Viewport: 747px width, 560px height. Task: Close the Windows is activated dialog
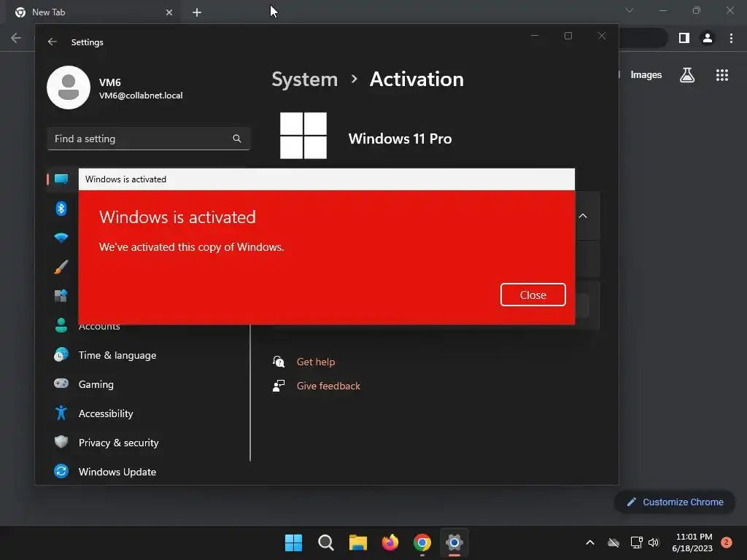pyautogui.click(x=533, y=295)
